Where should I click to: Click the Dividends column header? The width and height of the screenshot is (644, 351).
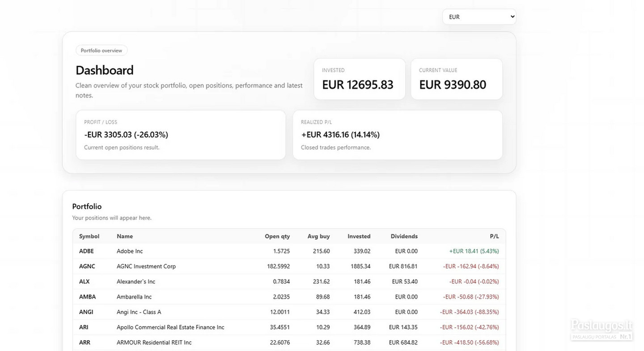tap(404, 236)
